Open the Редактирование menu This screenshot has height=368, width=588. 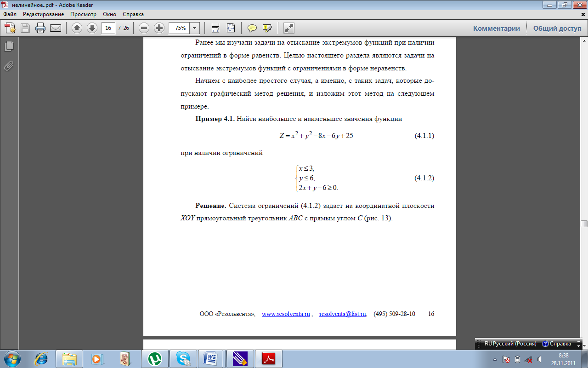pyautogui.click(x=44, y=14)
